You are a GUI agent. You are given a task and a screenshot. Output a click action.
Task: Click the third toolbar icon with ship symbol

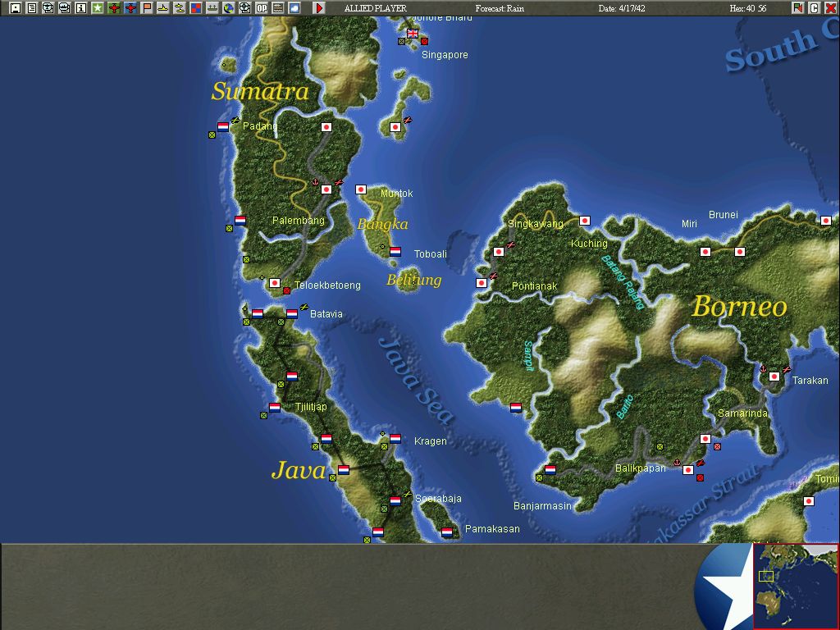coord(48,7)
